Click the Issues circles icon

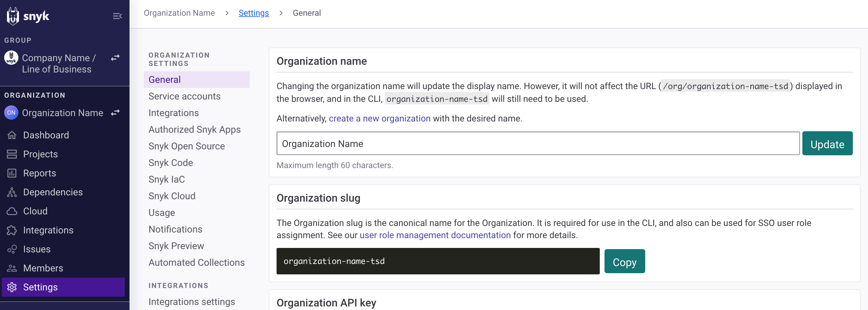coord(12,249)
